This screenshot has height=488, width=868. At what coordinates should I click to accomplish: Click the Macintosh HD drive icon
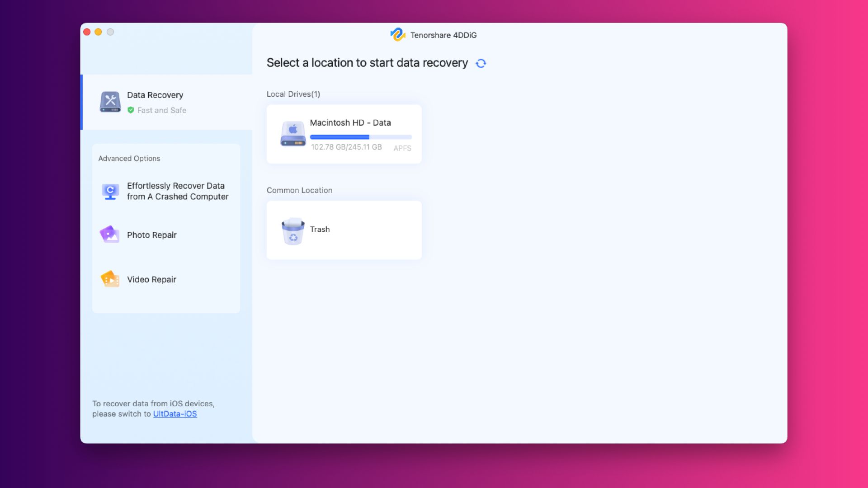pyautogui.click(x=293, y=134)
